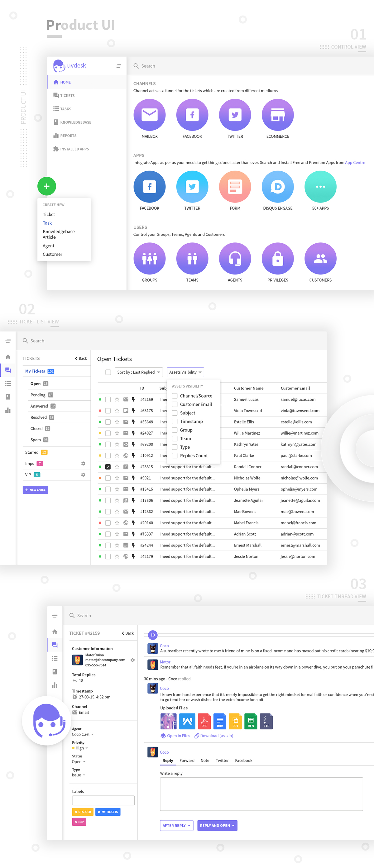Open the App Centre link
Screen dimensions: 374x868
click(x=355, y=162)
